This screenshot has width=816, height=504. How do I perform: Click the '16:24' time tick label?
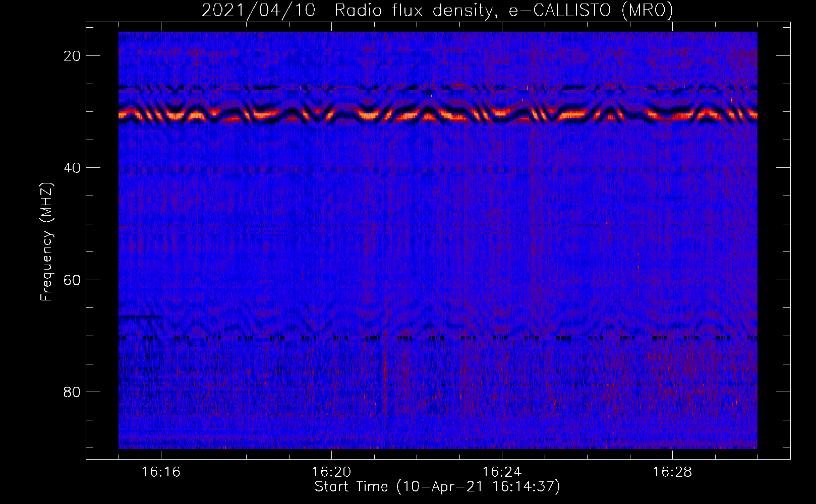[x=502, y=472]
